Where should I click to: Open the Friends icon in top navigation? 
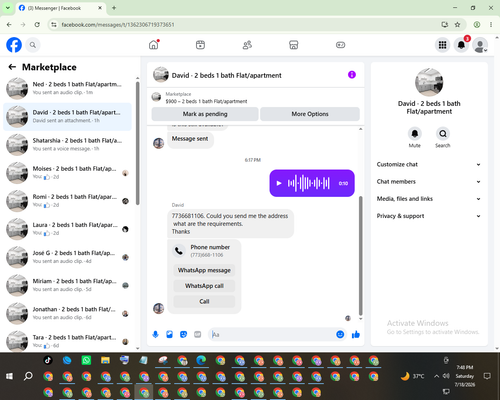[x=247, y=45]
